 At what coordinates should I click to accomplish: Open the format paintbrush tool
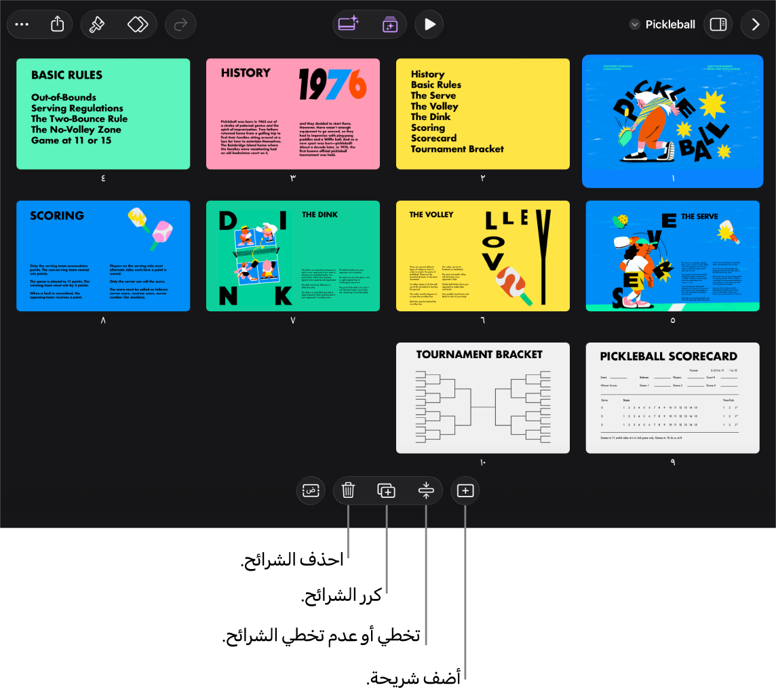96,24
